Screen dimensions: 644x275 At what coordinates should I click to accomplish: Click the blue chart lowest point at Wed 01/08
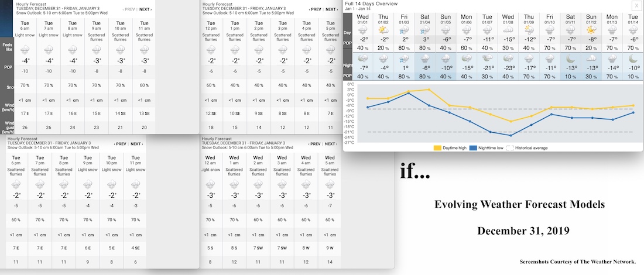click(x=511, y=135)
